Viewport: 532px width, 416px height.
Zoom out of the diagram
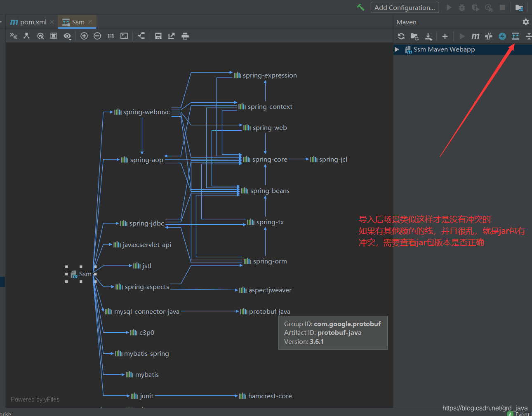coord(97,36)
